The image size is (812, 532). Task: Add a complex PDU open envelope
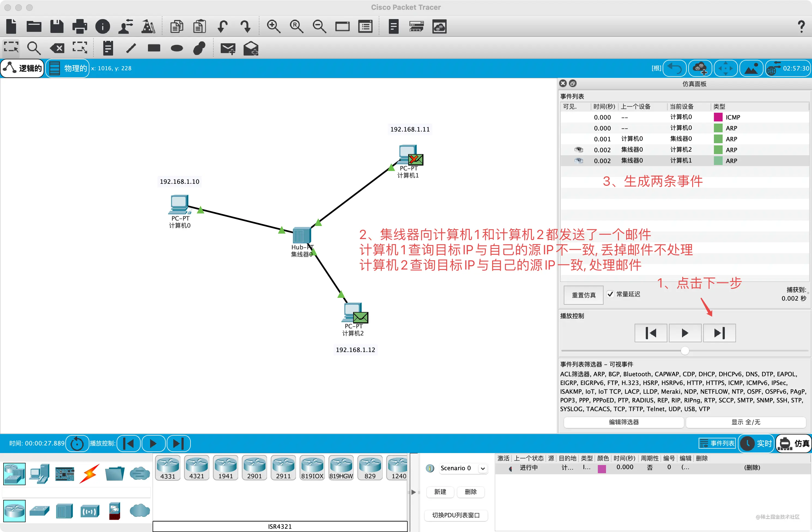tap(251, 48)
